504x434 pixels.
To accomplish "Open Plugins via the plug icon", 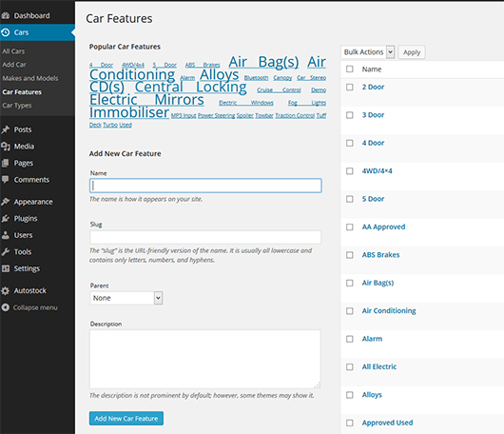I will point(6,219).
